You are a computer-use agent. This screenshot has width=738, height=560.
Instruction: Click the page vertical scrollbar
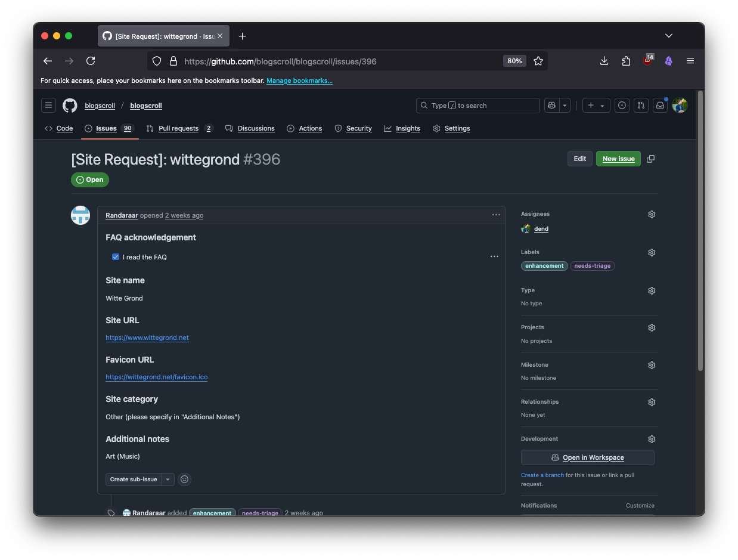[x=700, y=231]
